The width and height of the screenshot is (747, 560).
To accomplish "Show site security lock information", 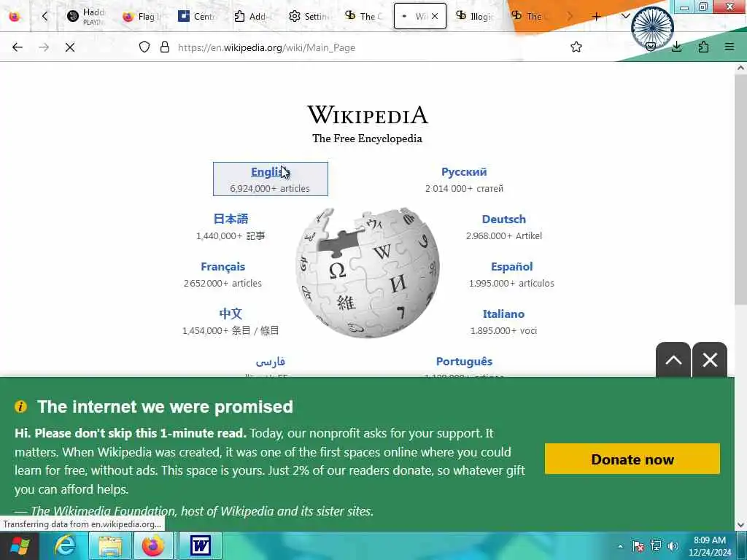I will pyautogui.click(x=165, y=47).
